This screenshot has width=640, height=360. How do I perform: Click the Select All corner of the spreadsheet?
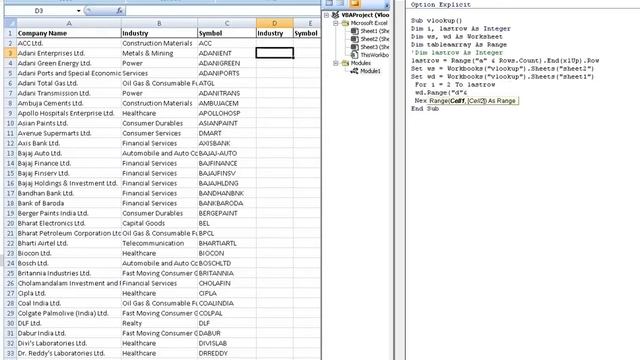pyautogui.click(x=10, y=23)
